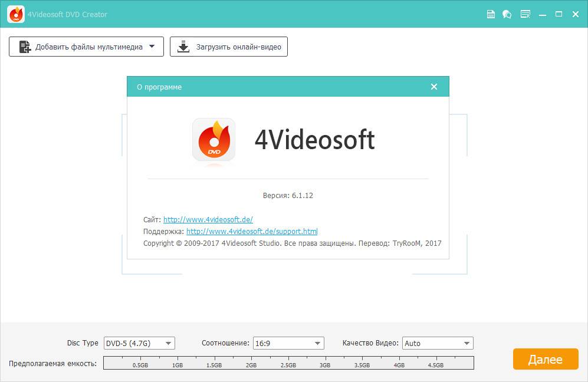
Task: Click the 'Версия: 6.1.12' text
Action: click(x=288, y=195)
